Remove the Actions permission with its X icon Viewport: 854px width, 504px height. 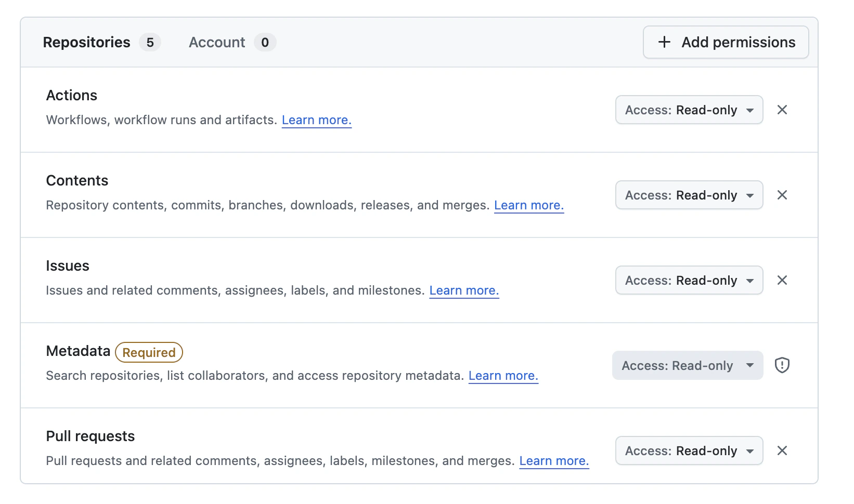click(x=782, y=110)
